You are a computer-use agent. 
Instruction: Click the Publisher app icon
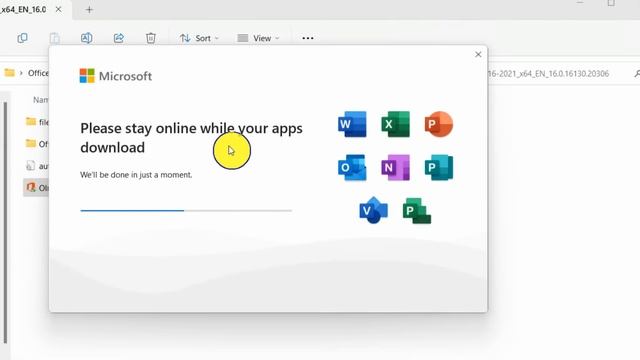click(x=439, y=167)
